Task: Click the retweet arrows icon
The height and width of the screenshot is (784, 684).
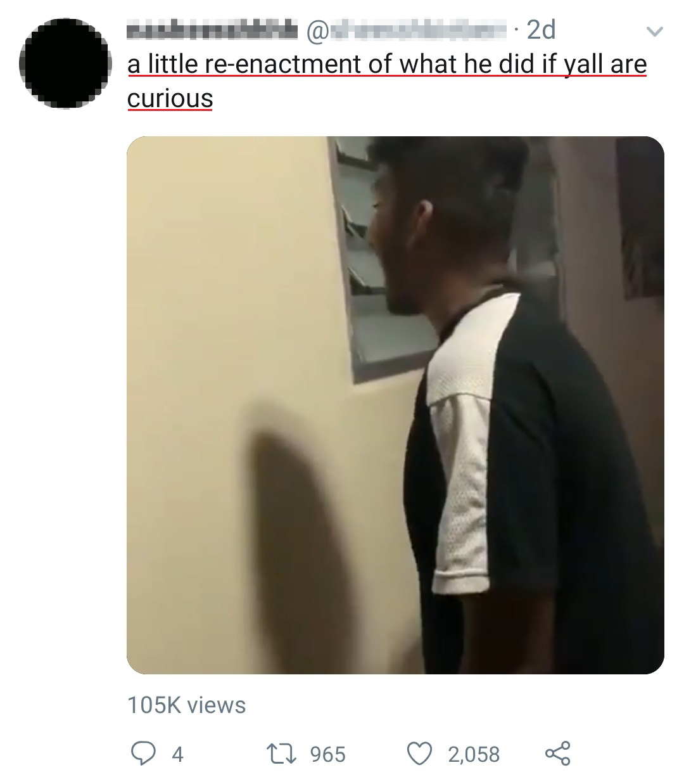Action: pos(286,754)
